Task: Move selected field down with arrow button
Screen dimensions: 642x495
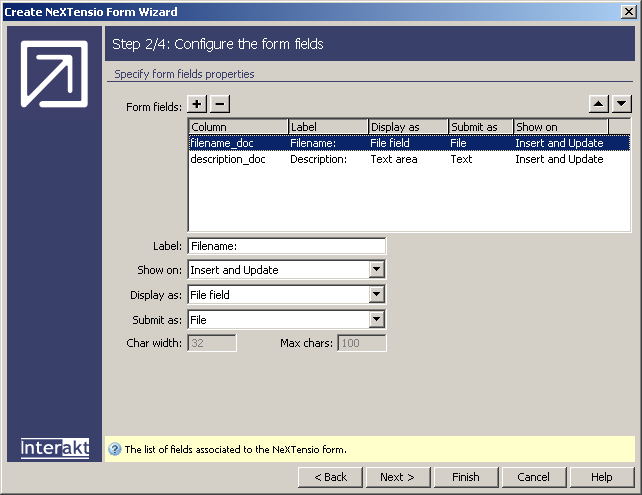Action: tap(621, 104)
